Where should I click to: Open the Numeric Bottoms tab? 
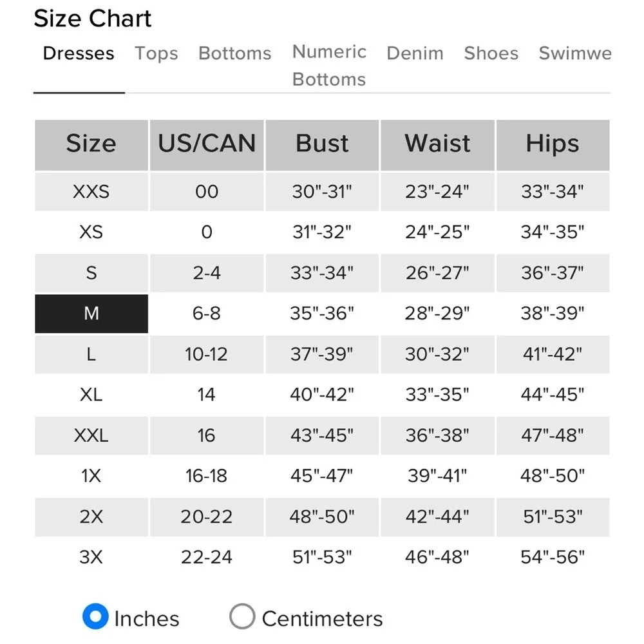coord(329,65)
